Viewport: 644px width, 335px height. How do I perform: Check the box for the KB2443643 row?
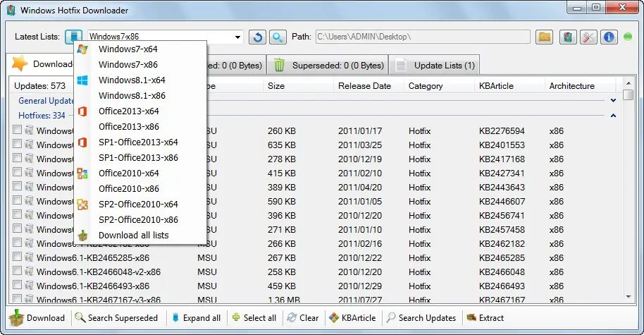tap(17, 186)
